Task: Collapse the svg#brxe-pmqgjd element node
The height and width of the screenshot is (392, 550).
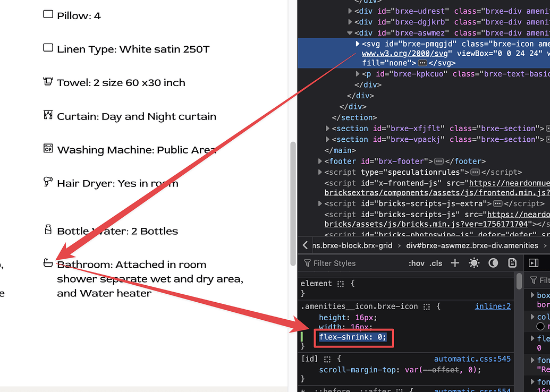Action: (357, 44)
